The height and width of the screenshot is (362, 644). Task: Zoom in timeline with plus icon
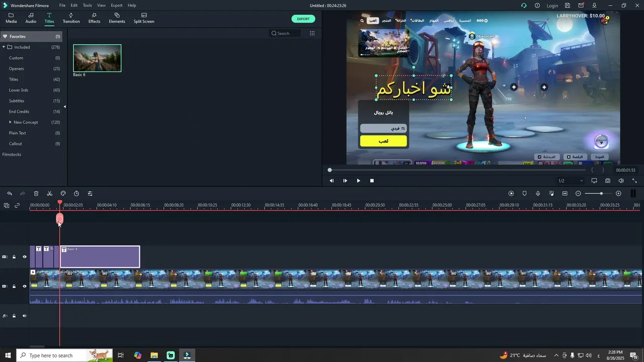(618, 194)
